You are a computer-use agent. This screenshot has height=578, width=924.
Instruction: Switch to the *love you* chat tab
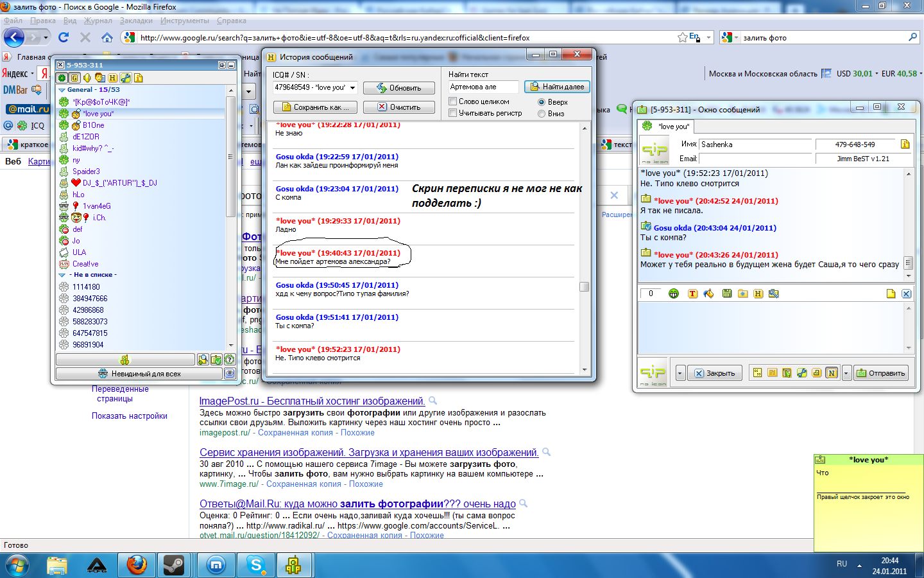[667, 127]
